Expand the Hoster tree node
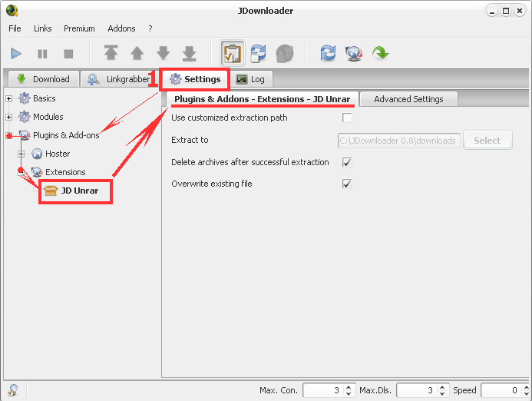The image size is (532, 401). click(x=21, y=154)
